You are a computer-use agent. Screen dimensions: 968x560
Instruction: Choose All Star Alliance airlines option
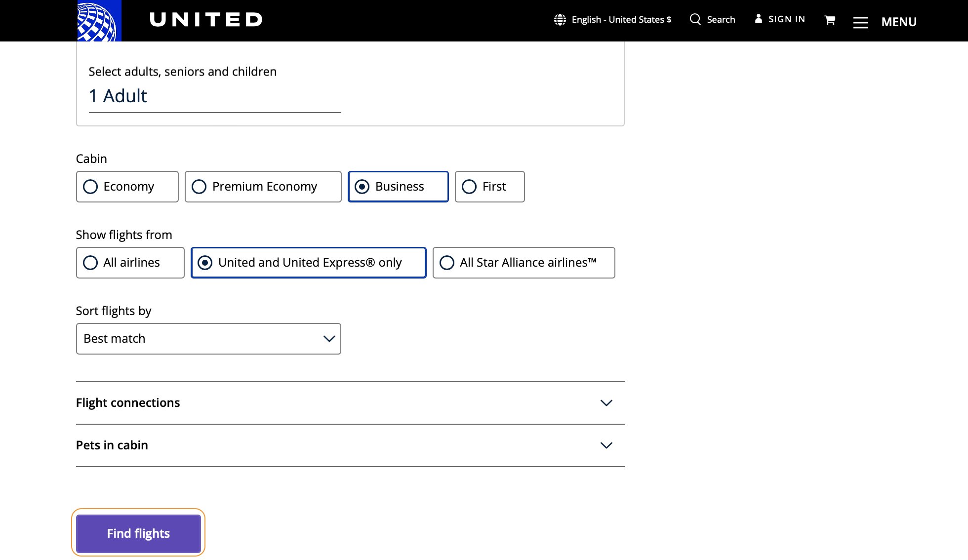pos(524,263)
